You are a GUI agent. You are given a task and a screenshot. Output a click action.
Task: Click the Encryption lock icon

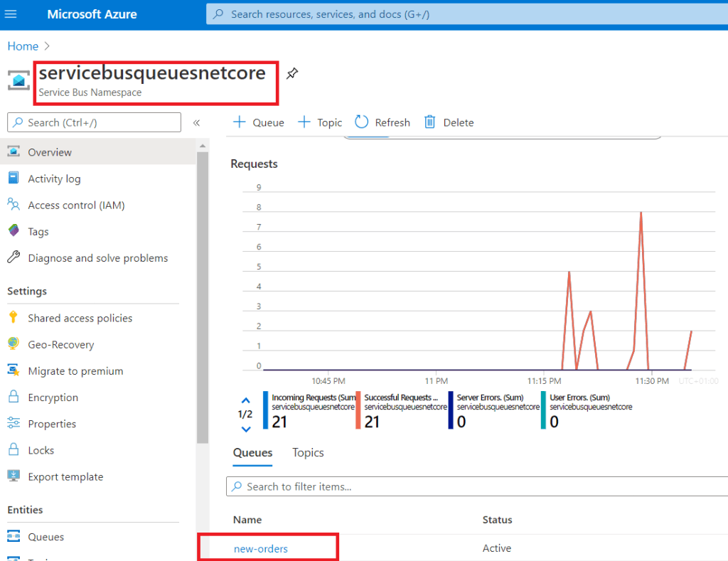click(x=14, y=397)
